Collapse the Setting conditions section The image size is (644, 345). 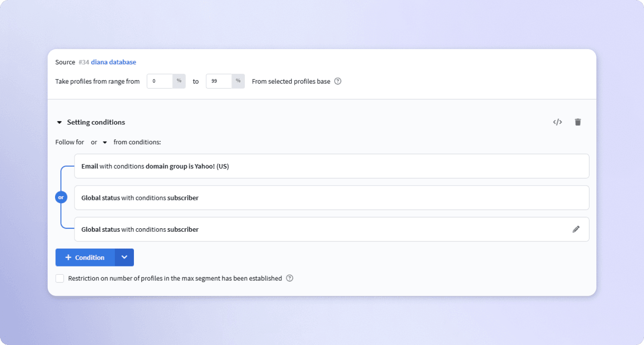[x=59, y=122]
